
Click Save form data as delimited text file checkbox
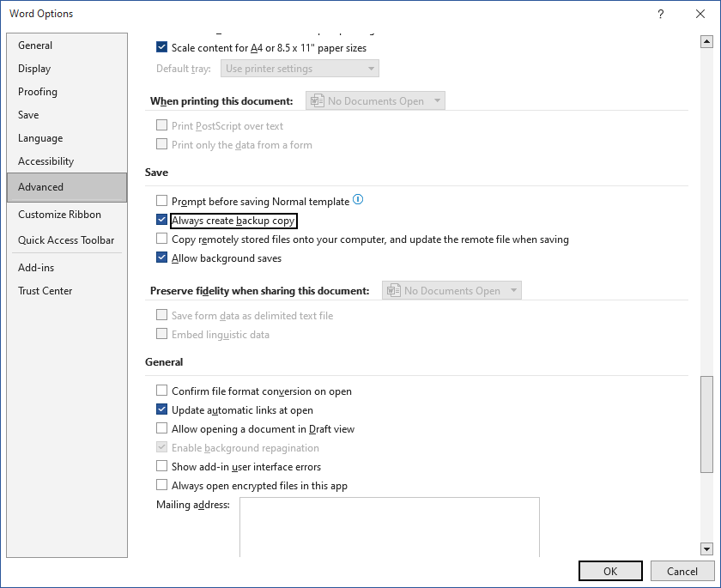coord(162,315)
